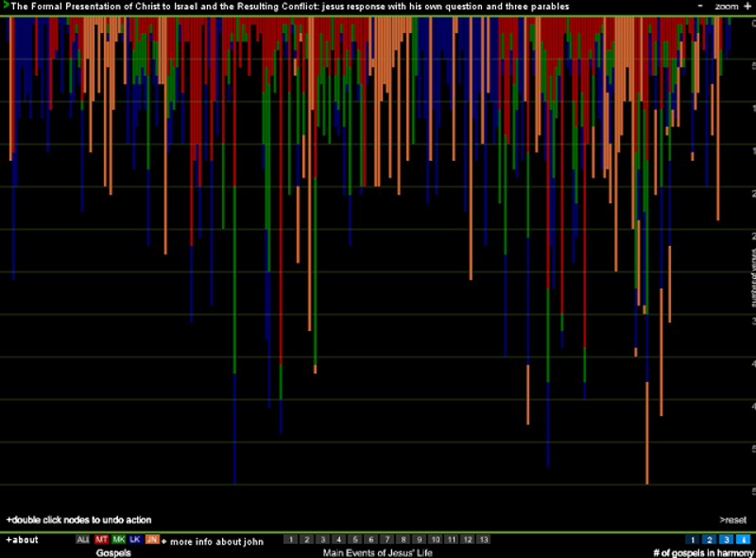Viewport: 756px width, 558px height.
Task: Toggle the MT (Matthew) gospel filter
Action: (101, 539)
